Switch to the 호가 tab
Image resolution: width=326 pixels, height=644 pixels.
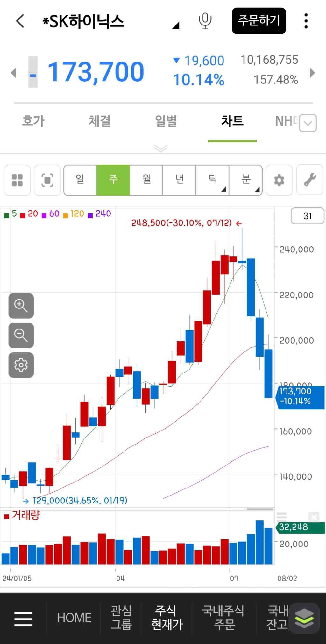[33, 121]
